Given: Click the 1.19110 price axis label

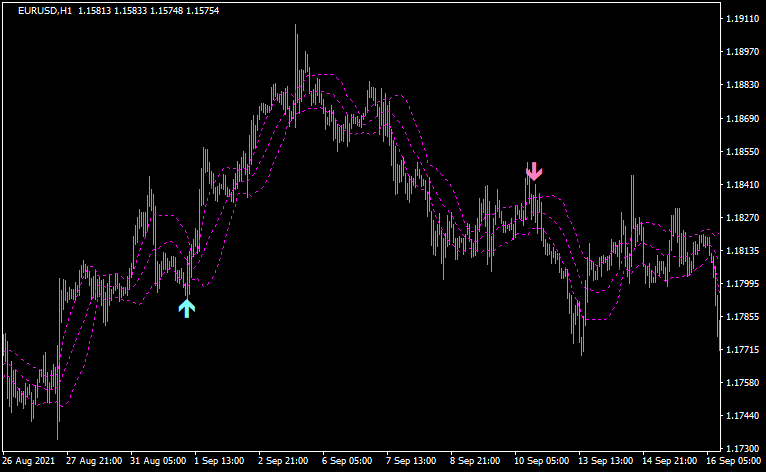Looking at the screenshot, I should point(741,19).
